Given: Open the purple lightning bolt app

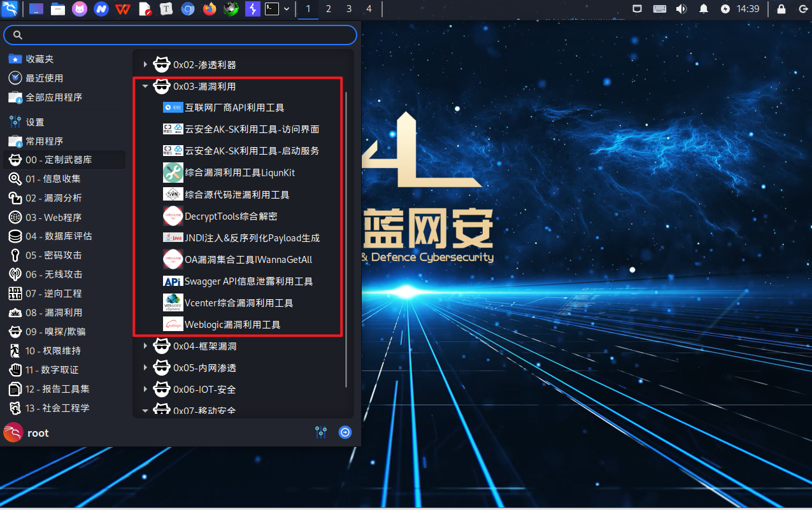Looking at the screenshot, I should (253, 9).
